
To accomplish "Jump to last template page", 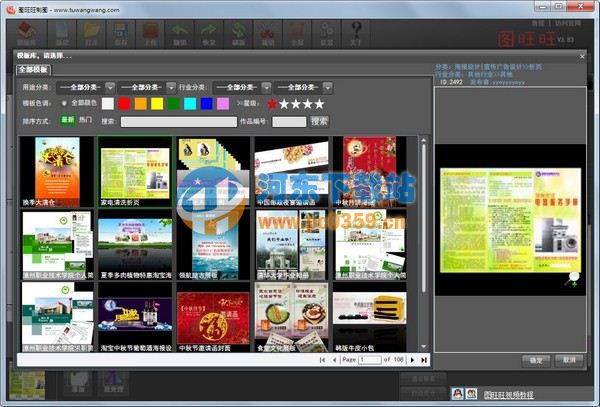I will click(424, 360).
